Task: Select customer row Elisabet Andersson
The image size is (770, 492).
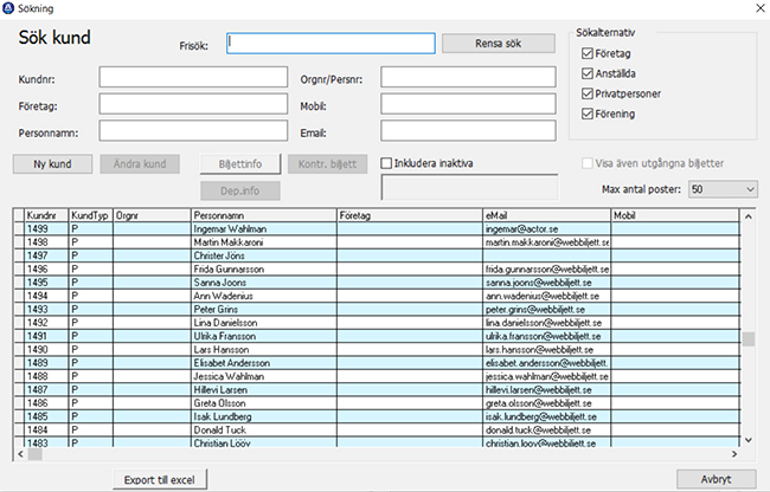Action: tap(376, 363)
